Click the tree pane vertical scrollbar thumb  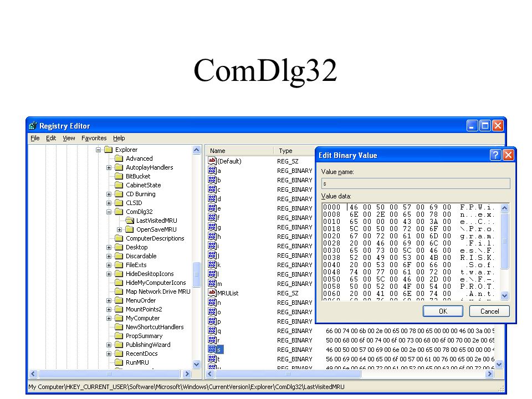196,274
